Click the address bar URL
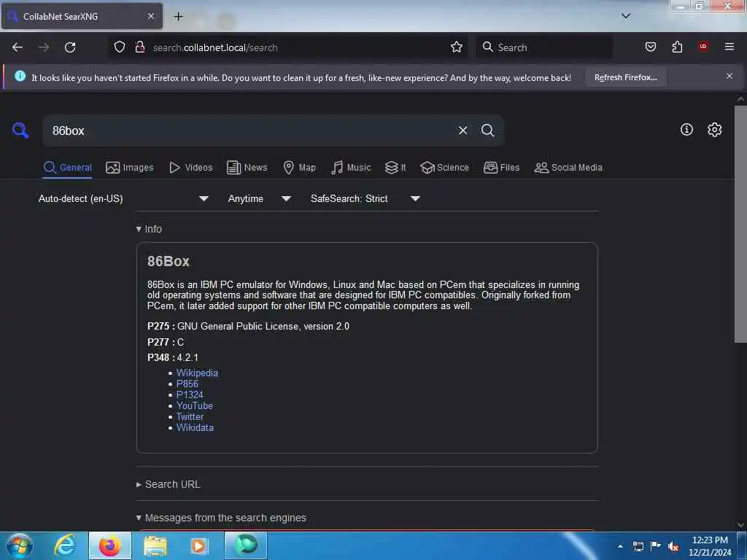Screen dimensions: 747x560 [215, 47]
